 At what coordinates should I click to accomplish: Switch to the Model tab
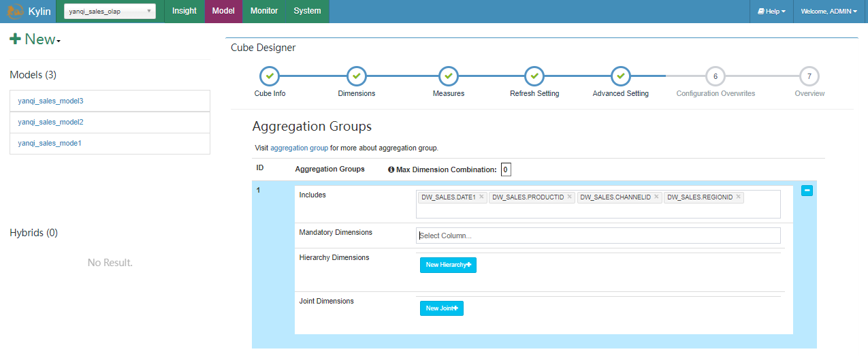point(223,11)
